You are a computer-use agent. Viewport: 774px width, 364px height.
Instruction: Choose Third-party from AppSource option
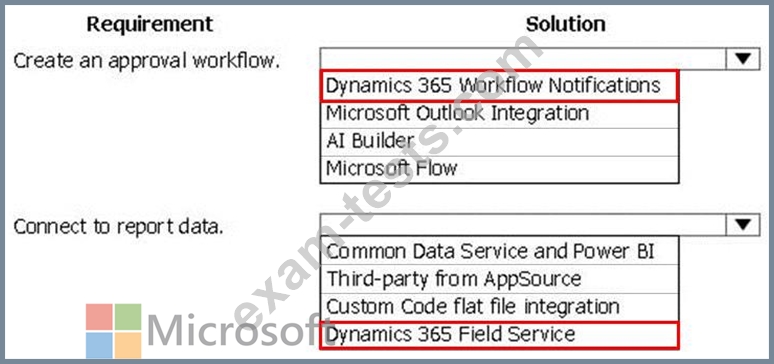[499, 279]
